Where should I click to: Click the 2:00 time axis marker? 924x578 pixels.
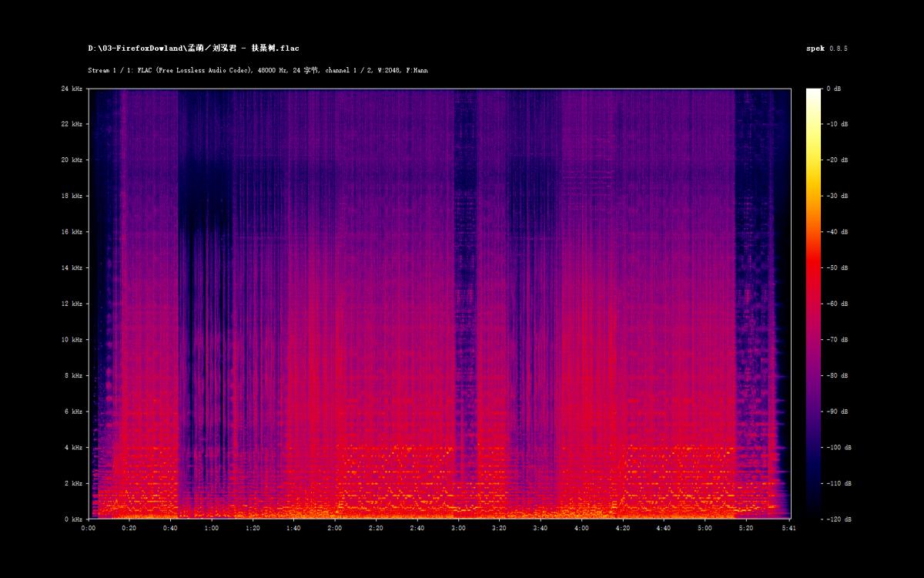[335, 529]
